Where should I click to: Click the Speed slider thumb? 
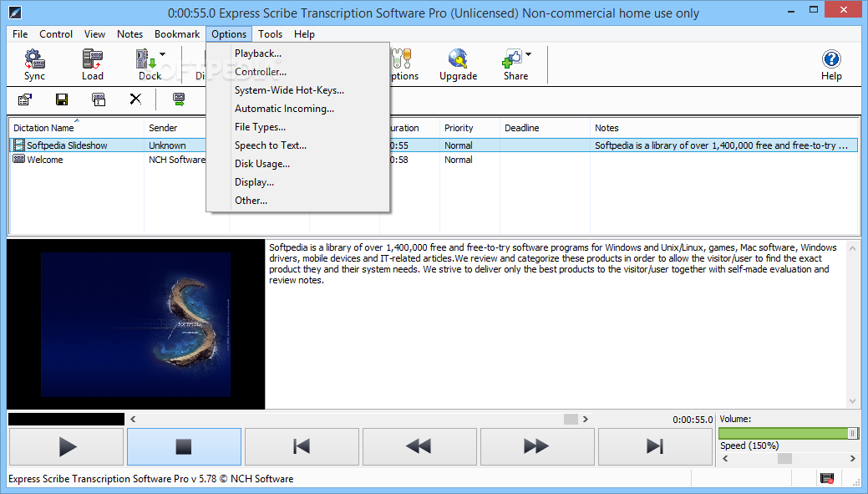pos(784,459)
